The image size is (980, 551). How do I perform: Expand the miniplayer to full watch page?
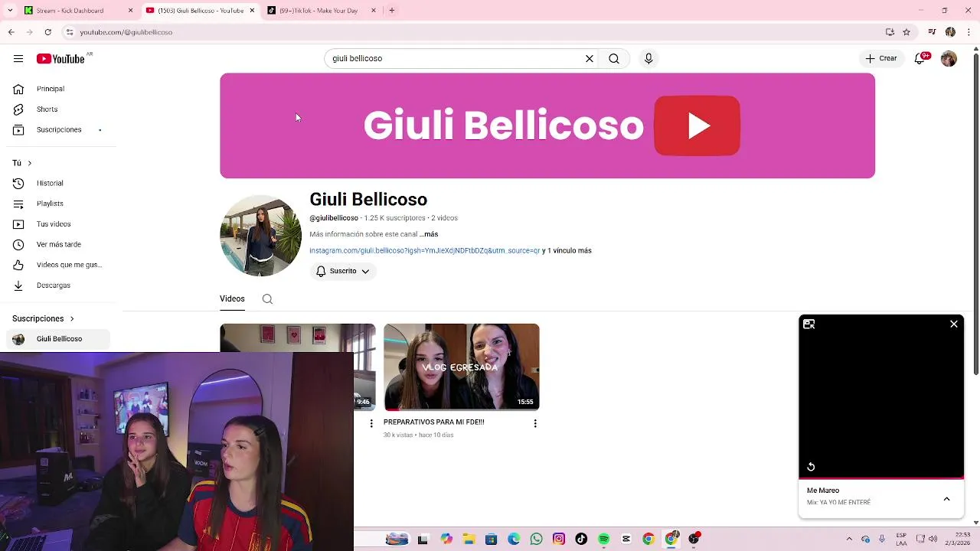[x=809, y=324]
